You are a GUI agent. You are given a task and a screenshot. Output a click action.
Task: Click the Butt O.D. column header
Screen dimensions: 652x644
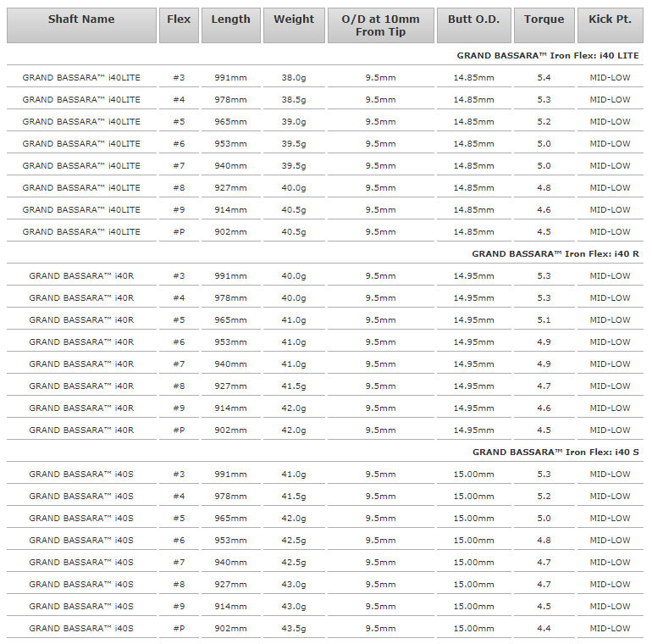pyautogui.click(x=473, y=25)
